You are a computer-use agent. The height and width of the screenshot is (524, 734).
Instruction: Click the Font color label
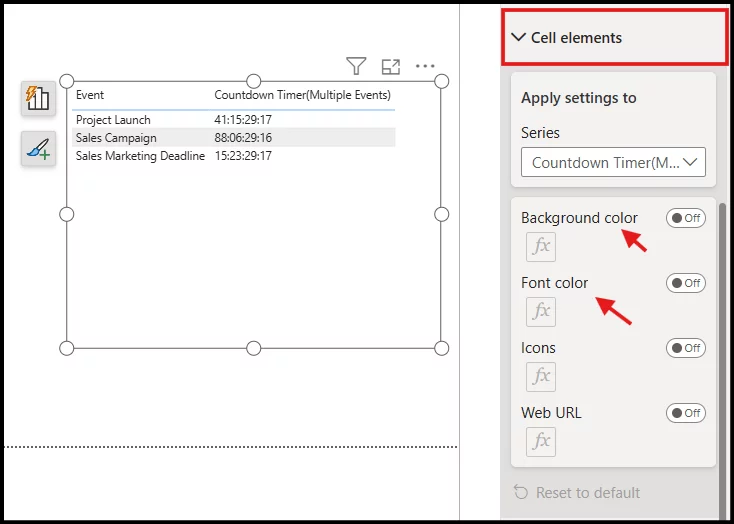pyautogui.click(x=554, y=283)
